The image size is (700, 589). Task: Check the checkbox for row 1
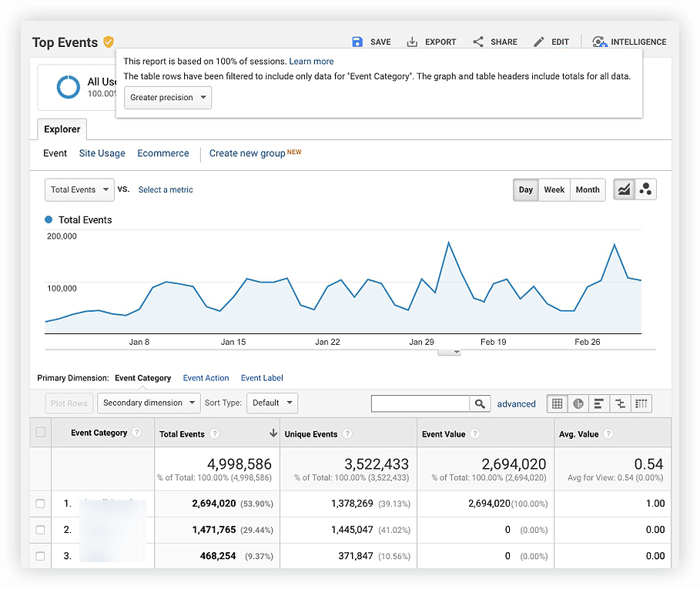41,504
